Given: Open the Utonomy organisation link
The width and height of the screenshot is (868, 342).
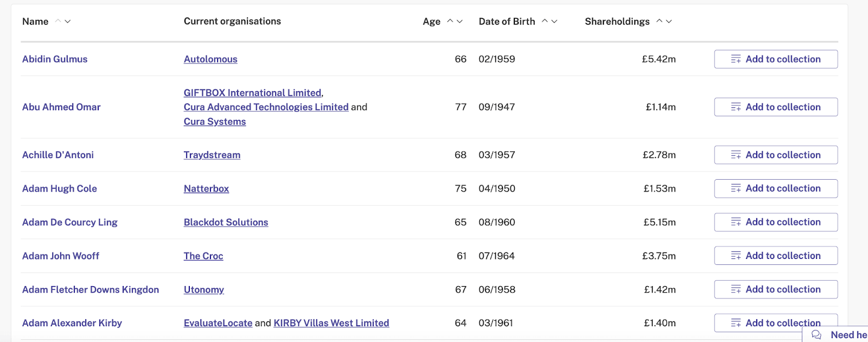Looking at the screenshot, I should tap(204, 289).
